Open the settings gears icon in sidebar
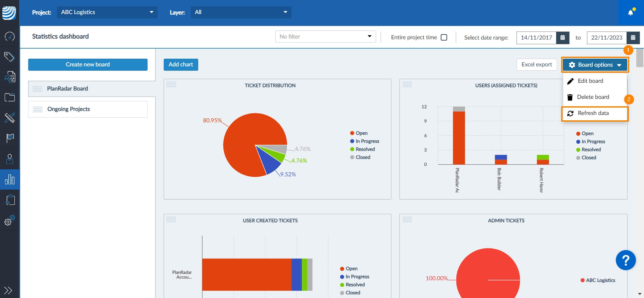Viewport: 644px width, 298px height. point(9,221)
